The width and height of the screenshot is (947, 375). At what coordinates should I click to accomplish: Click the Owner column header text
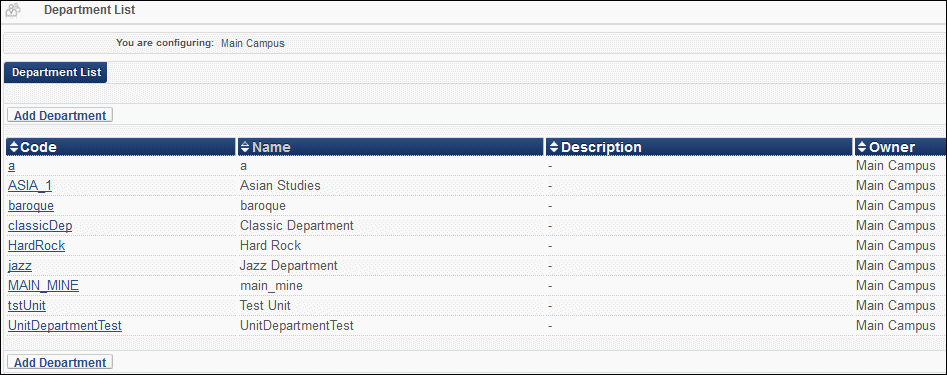pyautogui.click(x=892, y=147)
